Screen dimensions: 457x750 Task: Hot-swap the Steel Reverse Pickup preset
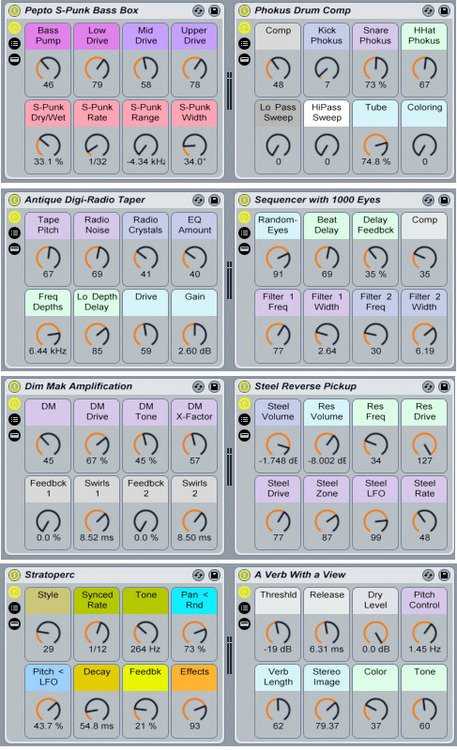428,386
